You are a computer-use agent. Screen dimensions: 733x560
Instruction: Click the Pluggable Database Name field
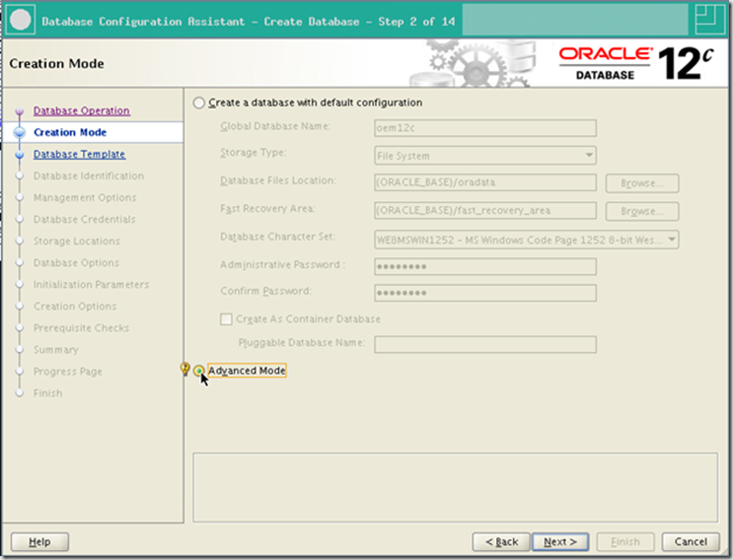click(485, 345)
